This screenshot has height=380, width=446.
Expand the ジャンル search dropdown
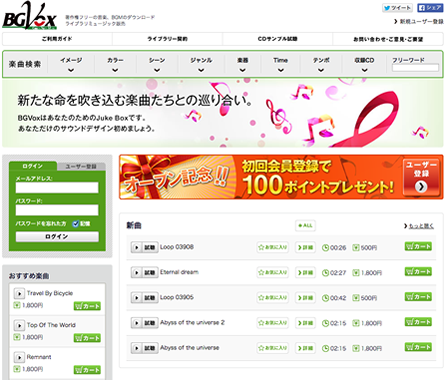201,64
